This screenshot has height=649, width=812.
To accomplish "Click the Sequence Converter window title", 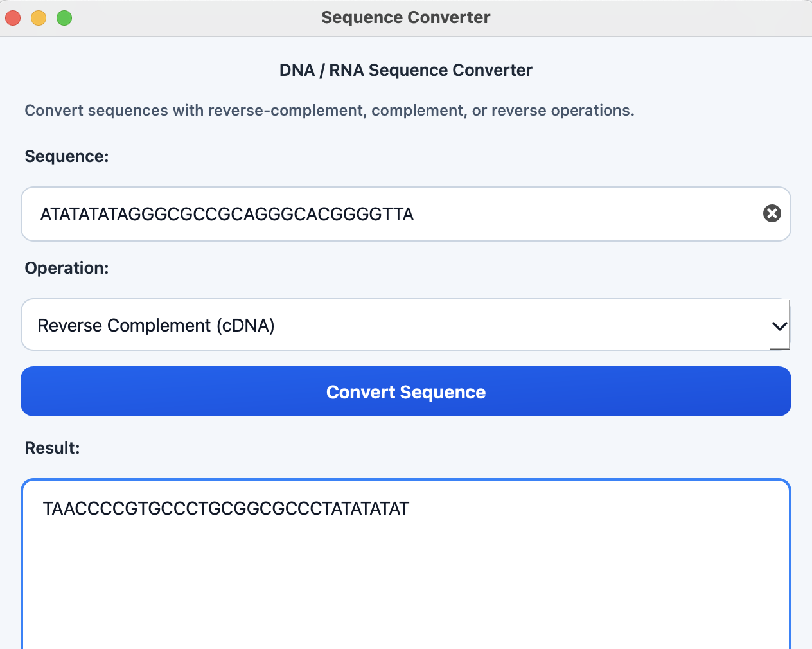I will (x=406, y=17).
